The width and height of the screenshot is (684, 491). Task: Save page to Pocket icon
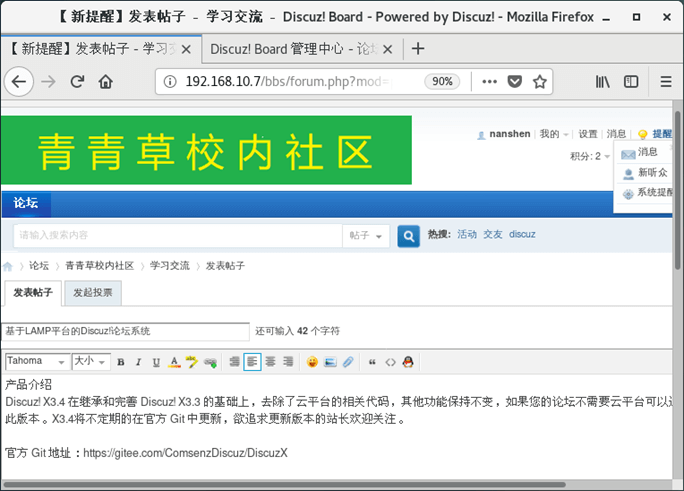(x=515, y=82)
